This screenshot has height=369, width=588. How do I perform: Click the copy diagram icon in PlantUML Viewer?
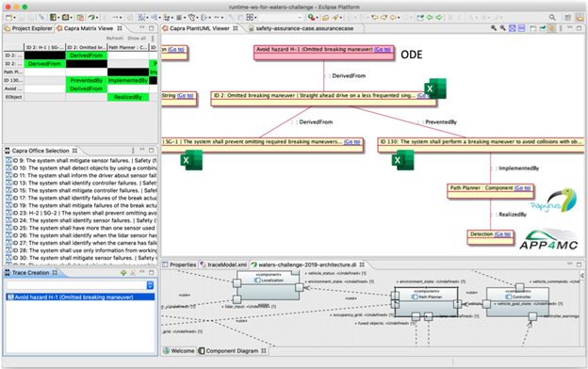[533, 28]
